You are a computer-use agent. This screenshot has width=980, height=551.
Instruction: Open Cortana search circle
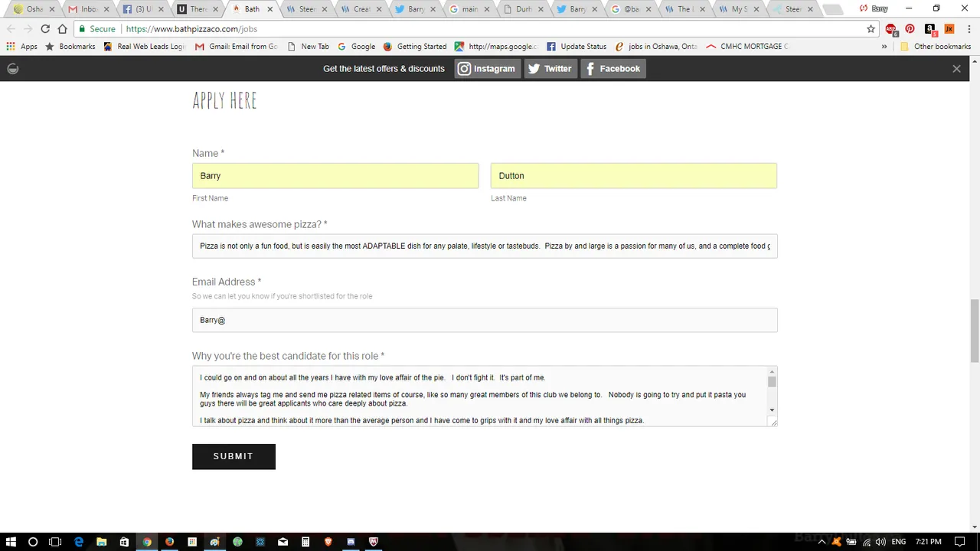point(33,542)
